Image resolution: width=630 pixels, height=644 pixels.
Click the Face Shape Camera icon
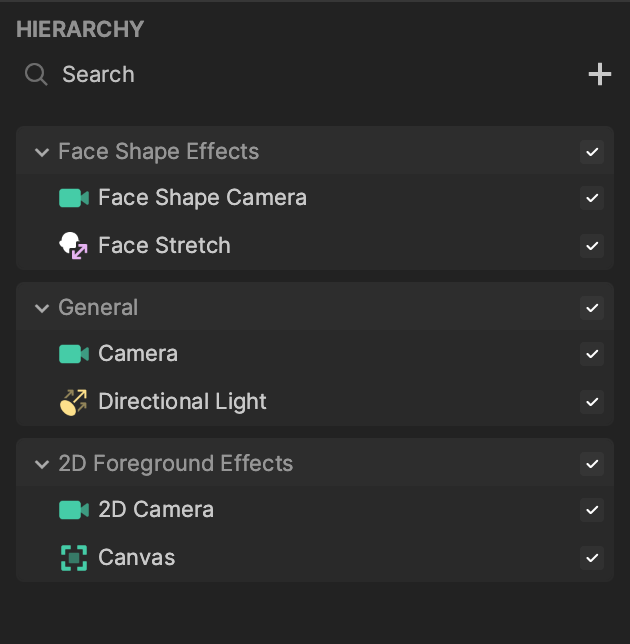pos(74,198)
